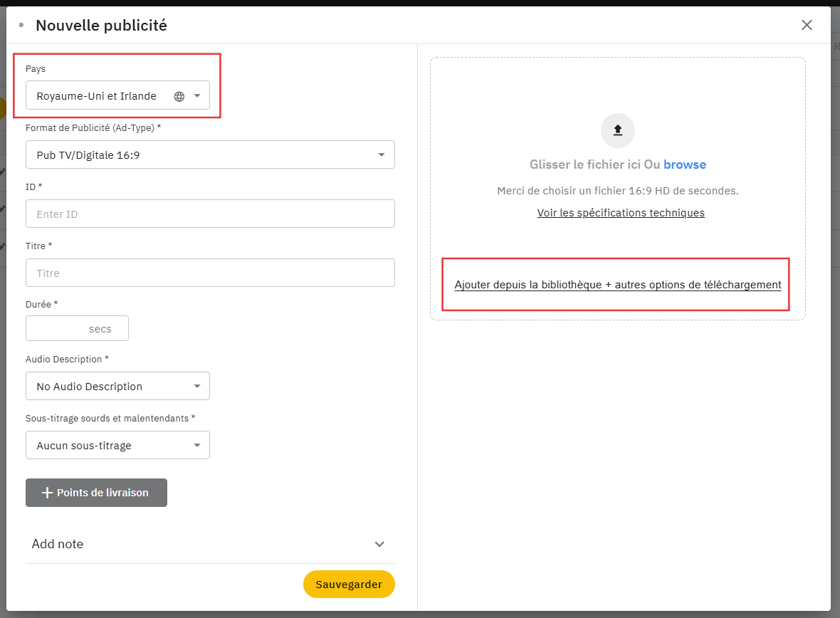840x618 pixels.
Task: Click the plus icon on Points de livraison
Action: coord(48,493)
